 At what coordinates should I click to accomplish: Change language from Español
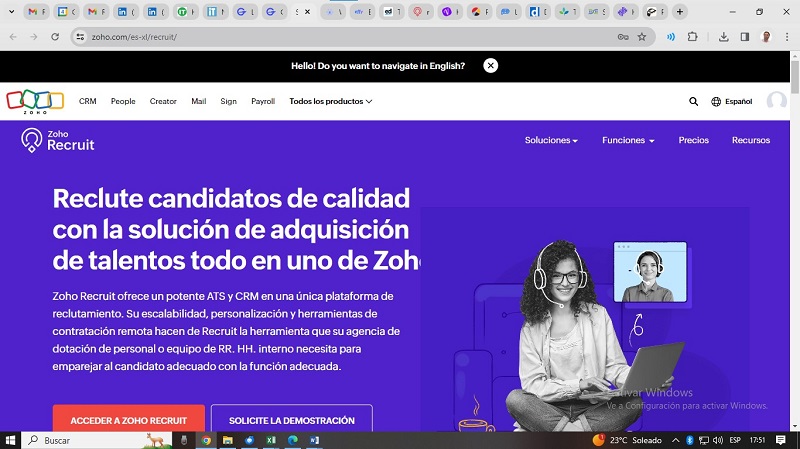coord(738,102)
